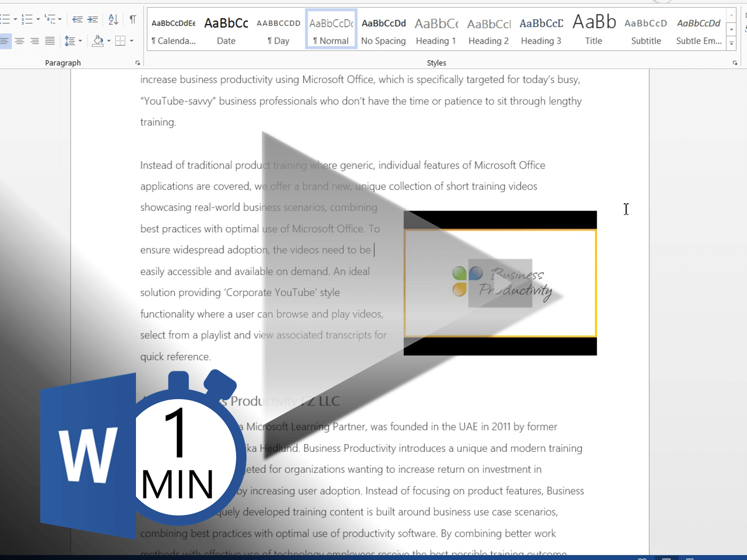Click the line "functionality where a user can browse"
Image resolution: width=747 pixels, height=560 pixels.
261,314
